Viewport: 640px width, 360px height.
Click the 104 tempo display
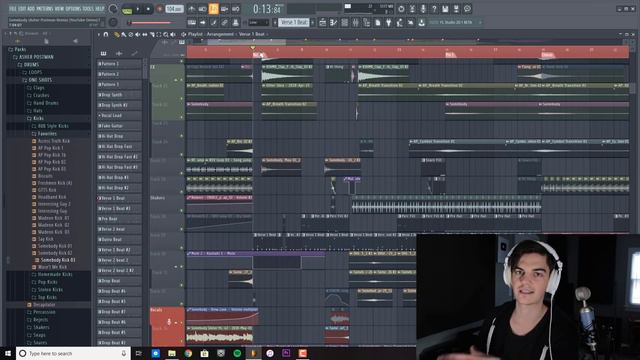174,9
